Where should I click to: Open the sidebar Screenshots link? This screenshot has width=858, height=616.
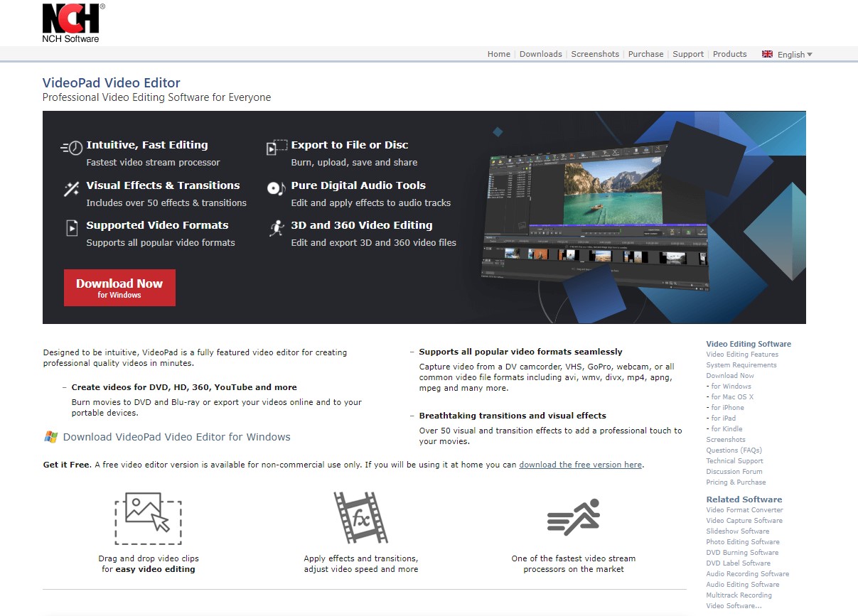(726, 440)
